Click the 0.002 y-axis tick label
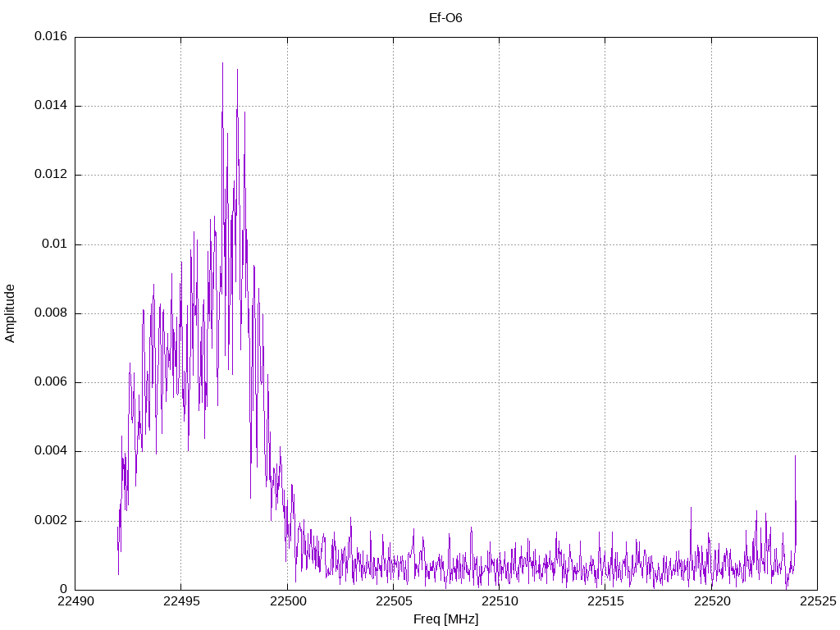The image size is (840, 630). click(51, 521)
